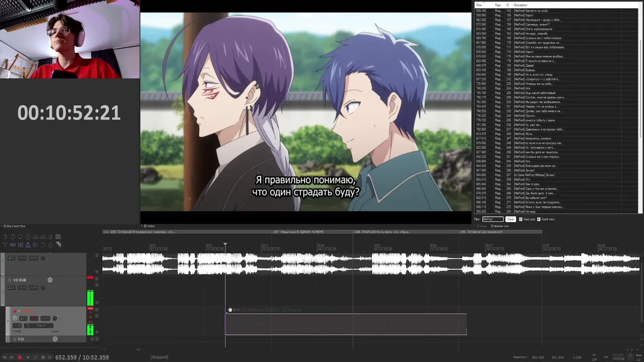
Task: Open the Input 1 source dropdown
Action: tap(39, 325)
